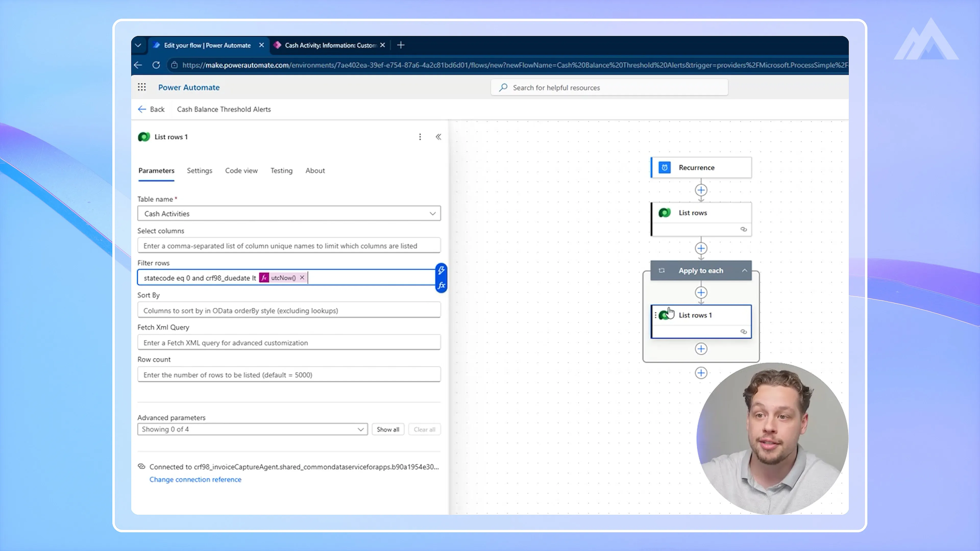Insert dynamic content with the lightning icon
Image resolution: width=980 pixels, height=551 pixels.
(x=441, y=270)
